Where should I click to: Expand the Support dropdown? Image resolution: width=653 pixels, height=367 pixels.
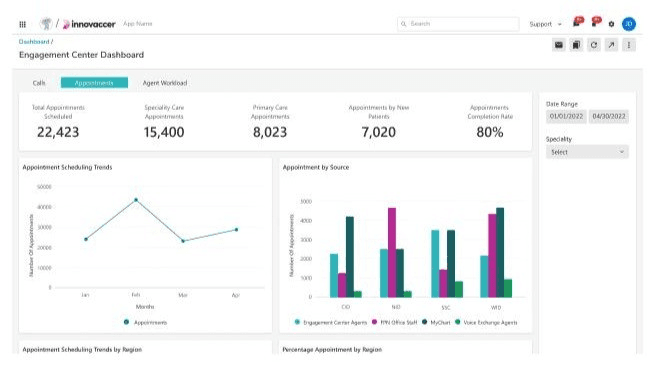545,24
